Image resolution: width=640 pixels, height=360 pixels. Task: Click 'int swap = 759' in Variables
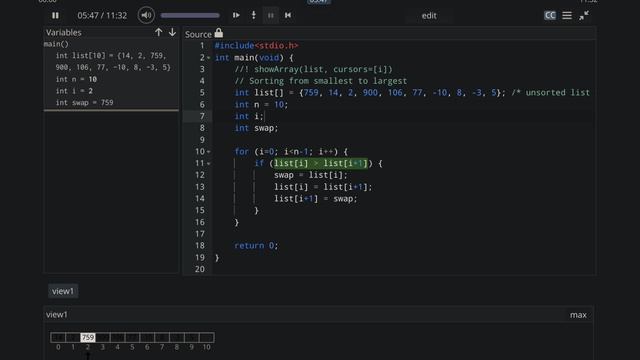[x=84, y=102]
